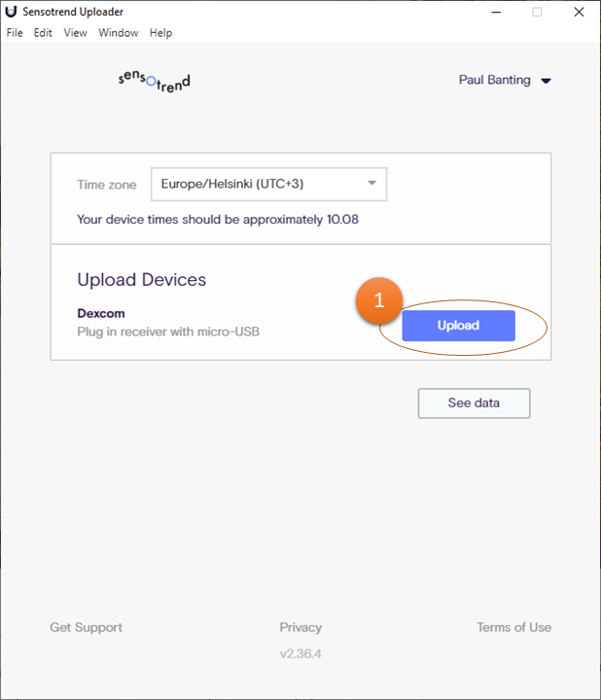Open the Terms of Use link

(513, 627)
